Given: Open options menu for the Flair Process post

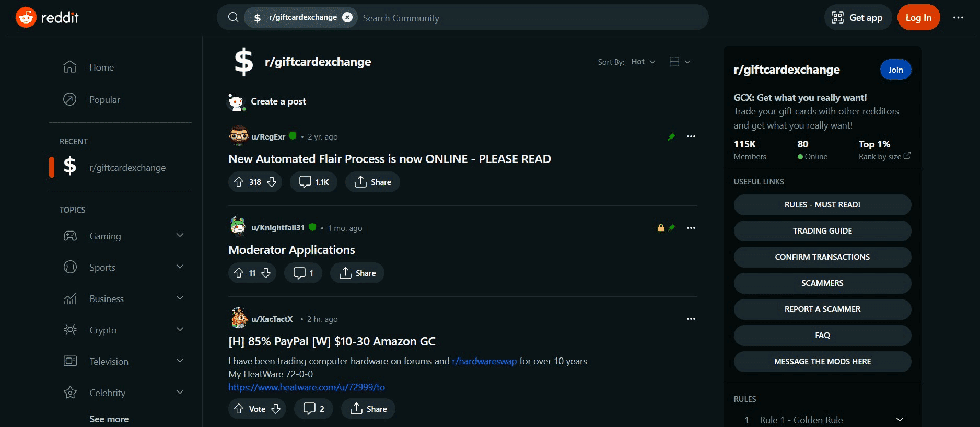Looking at the screenshot, I should (x=691, y=136).
